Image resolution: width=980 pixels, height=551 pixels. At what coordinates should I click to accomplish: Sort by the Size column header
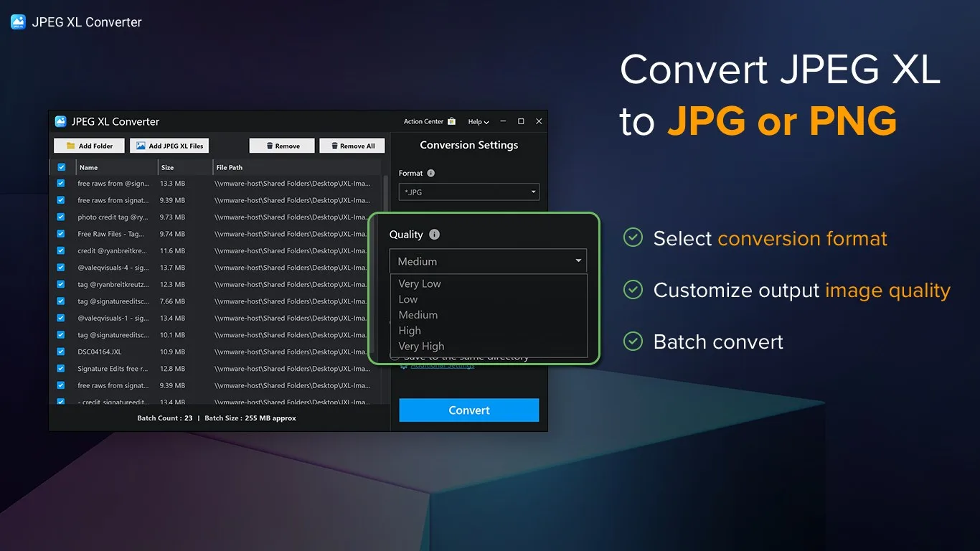[185, 167]
